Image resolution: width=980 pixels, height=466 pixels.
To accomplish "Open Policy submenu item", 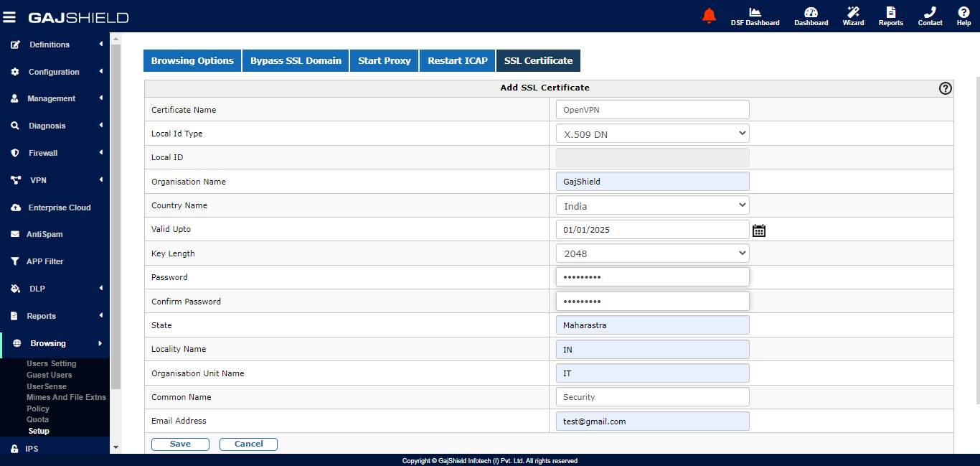I will (x=38, y=409).
